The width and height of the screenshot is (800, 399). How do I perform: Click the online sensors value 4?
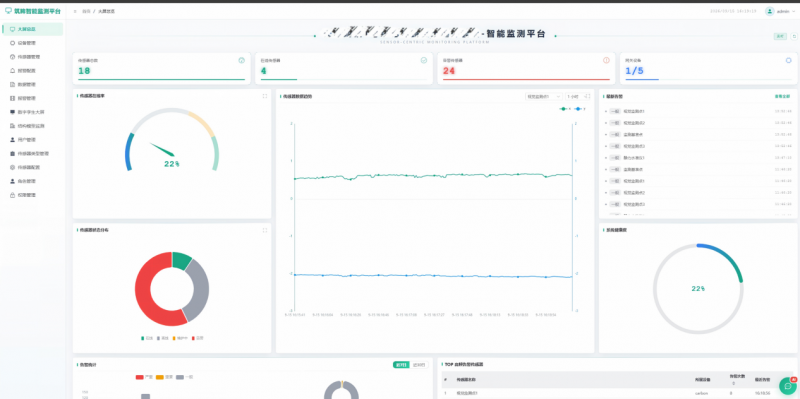tap(264, 71)
